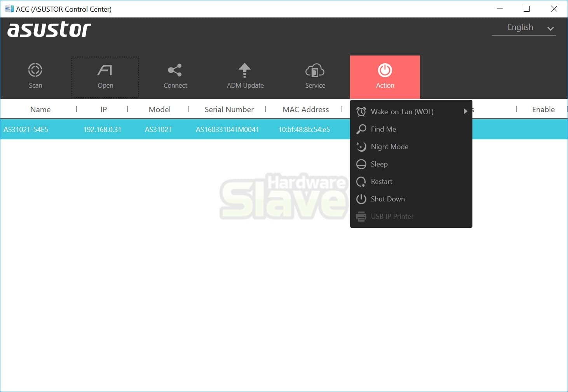Click the Scan target icon
Viewport: 568px width, 392px height.
35,70
